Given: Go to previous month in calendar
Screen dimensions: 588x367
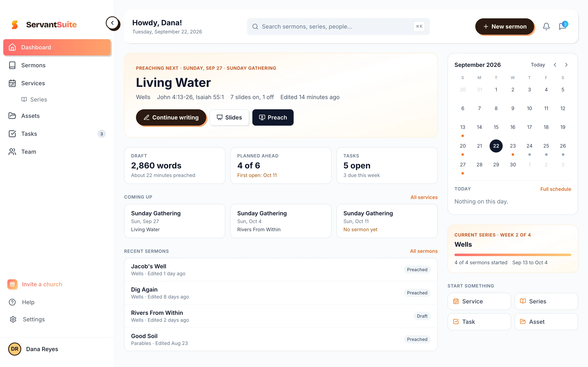Looking at the screenshot, I should tap(555, 65).
